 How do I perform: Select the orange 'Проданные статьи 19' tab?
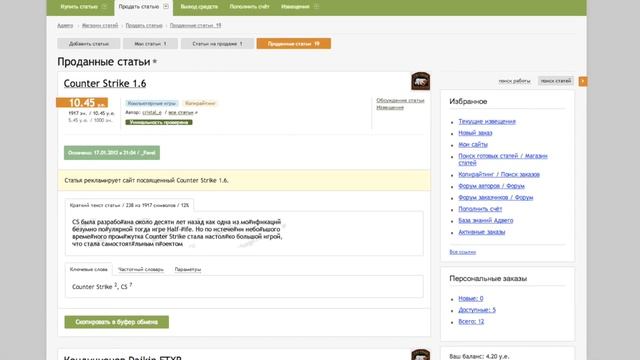pyautogui.click(x=293, y=44)
